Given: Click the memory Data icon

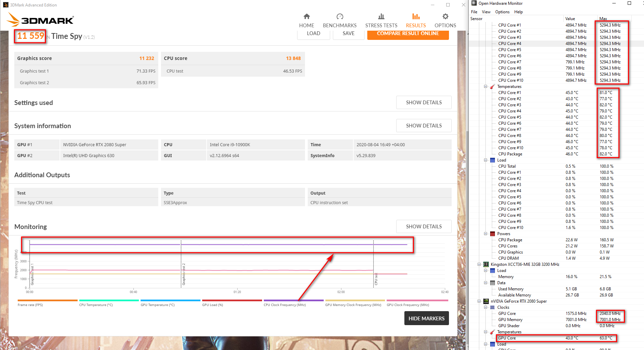Looking at the screenshot, I should [492, 283].
